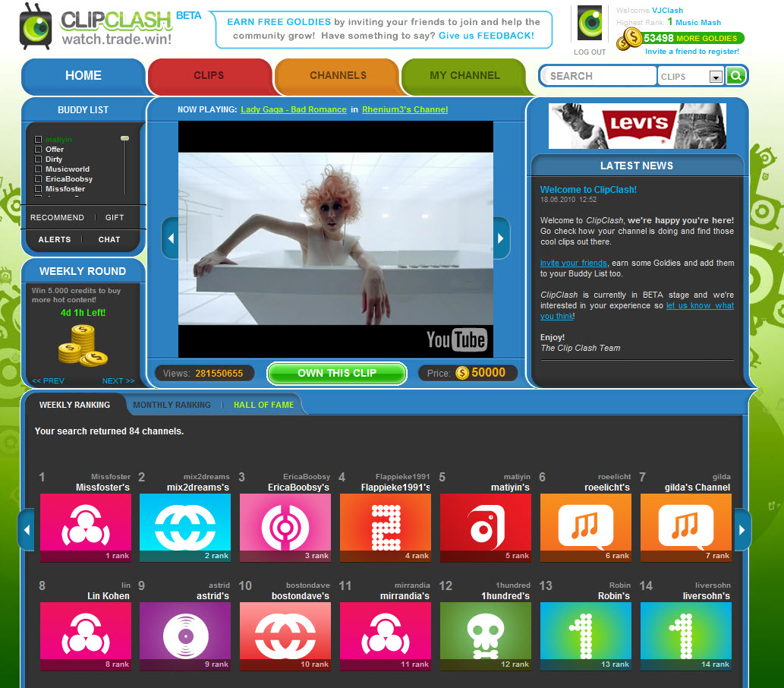The width and height of the screenshot is (784, 688).
Task: Open ALERTS in buddy list panel
Action: tap(55, 240)
